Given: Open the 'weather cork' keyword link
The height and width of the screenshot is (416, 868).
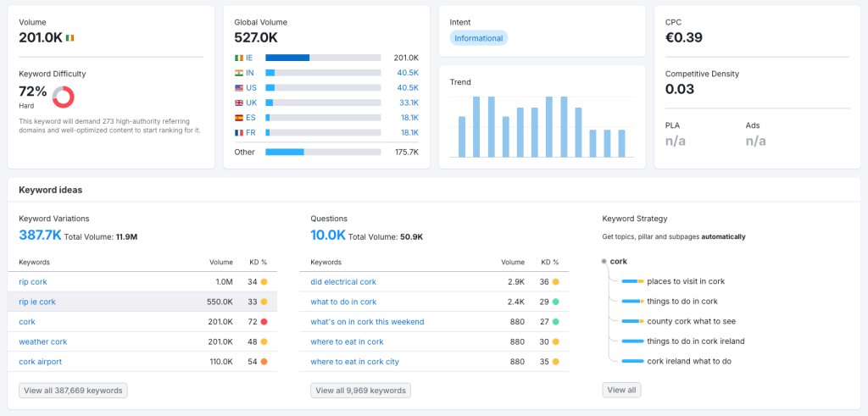Looking at the screenshot, I should pyautogui.click(x=42, y=341).
